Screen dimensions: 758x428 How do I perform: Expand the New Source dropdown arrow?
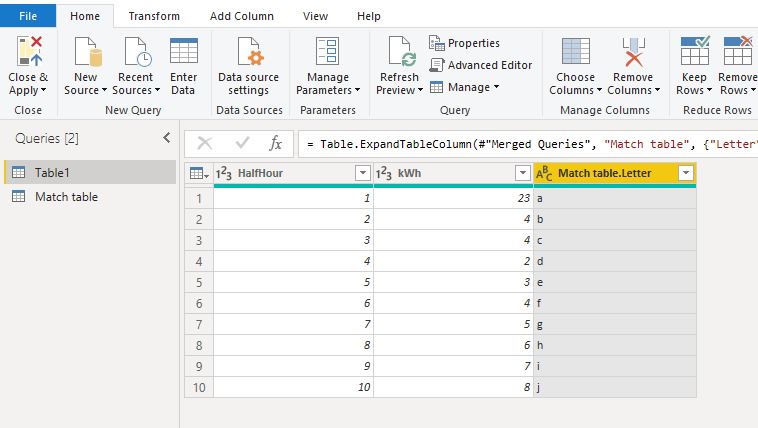pyautogui.click(x=104, y=90)
